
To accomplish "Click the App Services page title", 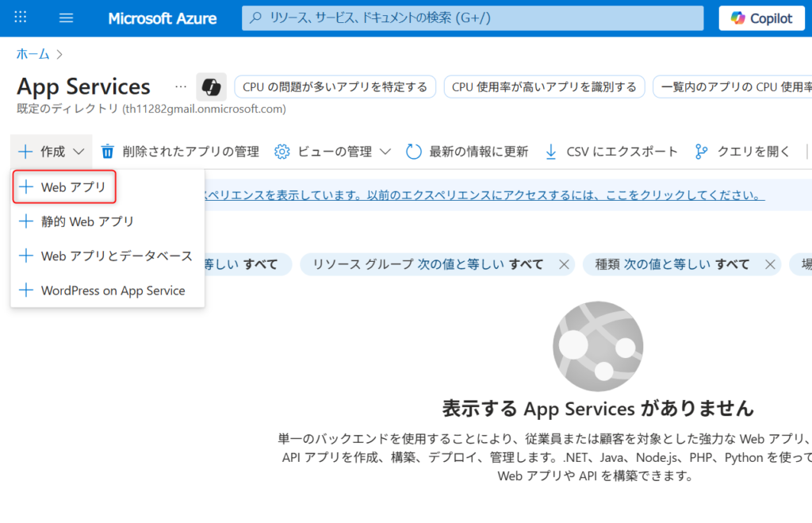I will coord(83,87).
